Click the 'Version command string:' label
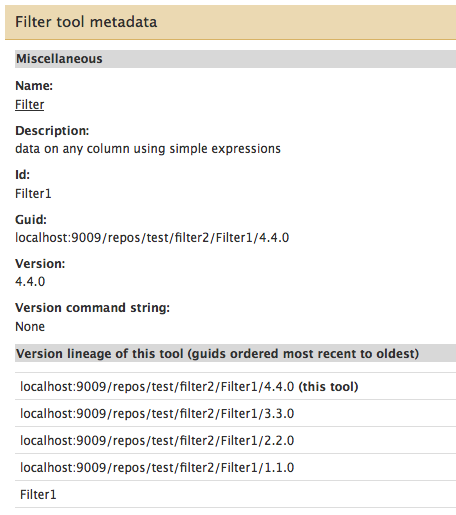The width and height of the screenshot is (456, 515). [92, 308]
